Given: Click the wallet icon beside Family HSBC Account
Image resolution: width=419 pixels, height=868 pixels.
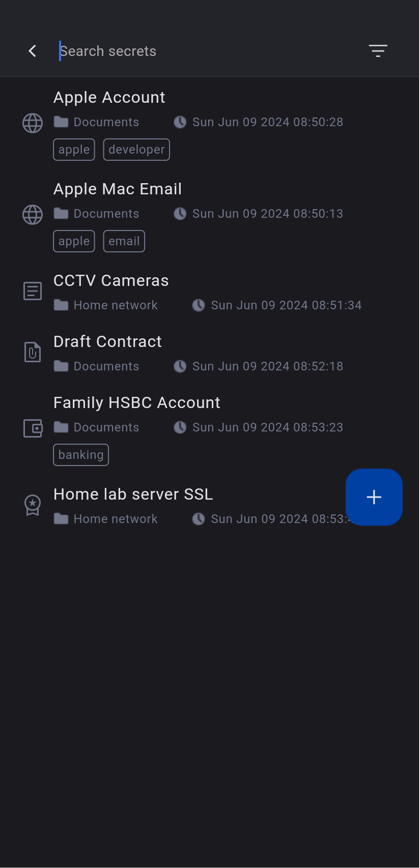Looking at the screenshot, I should pyautogui.click(x=33, y=428).
